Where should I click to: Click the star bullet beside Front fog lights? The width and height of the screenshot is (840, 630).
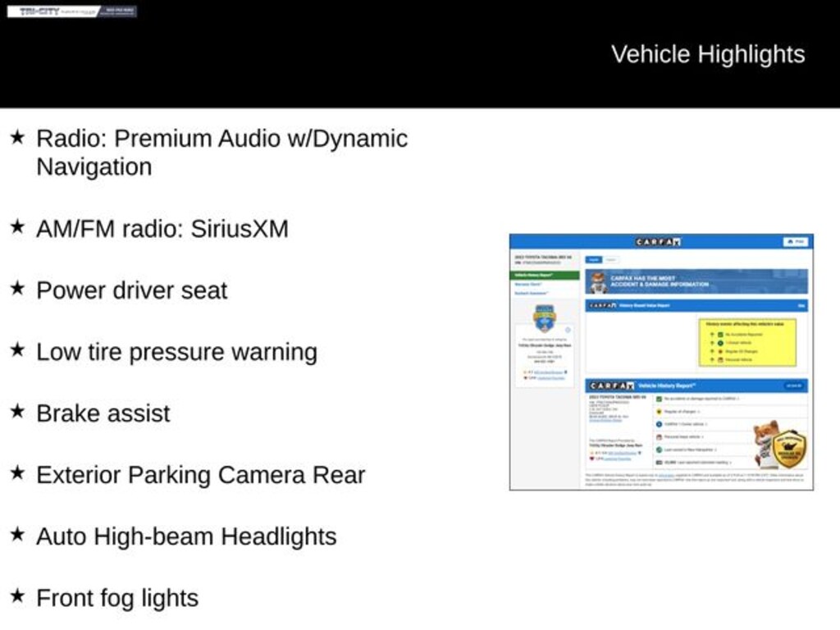[17, 596]
